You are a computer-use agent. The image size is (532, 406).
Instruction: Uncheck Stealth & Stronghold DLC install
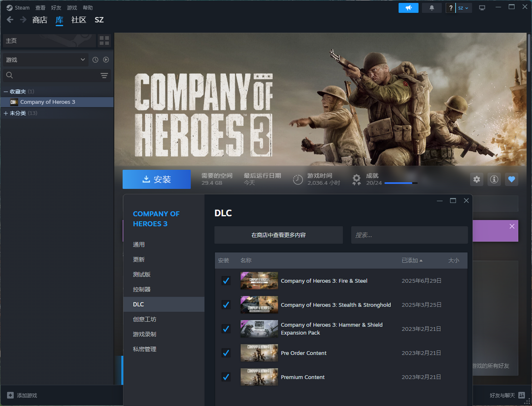coord(226,305)
